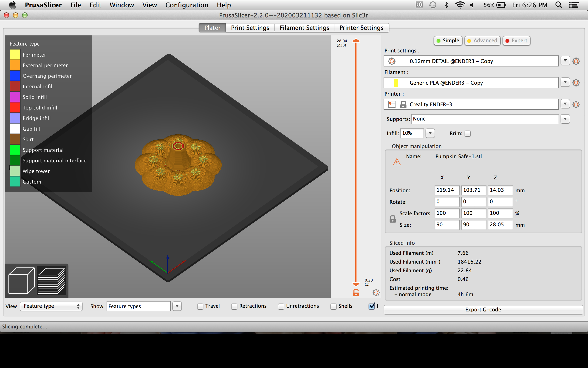Expand printer preset dropdown arrow

(x=565, y=104)
